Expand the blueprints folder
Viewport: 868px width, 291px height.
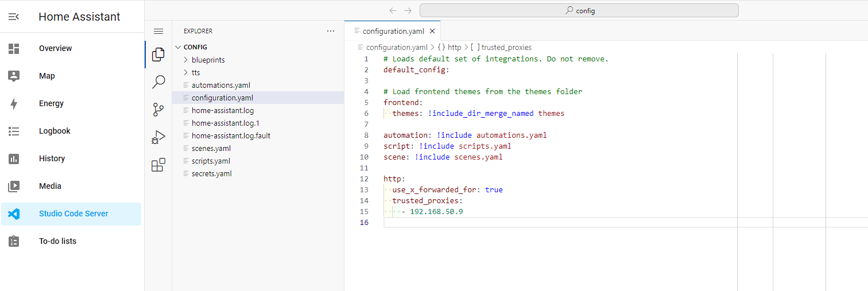pos(208,60)
